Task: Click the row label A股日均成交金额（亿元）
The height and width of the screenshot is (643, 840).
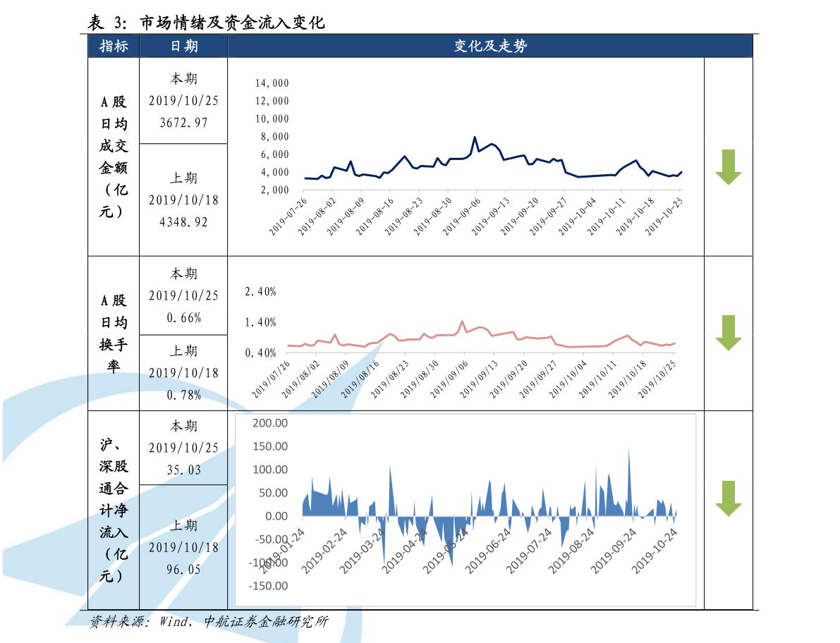Action: coord(114,157)
